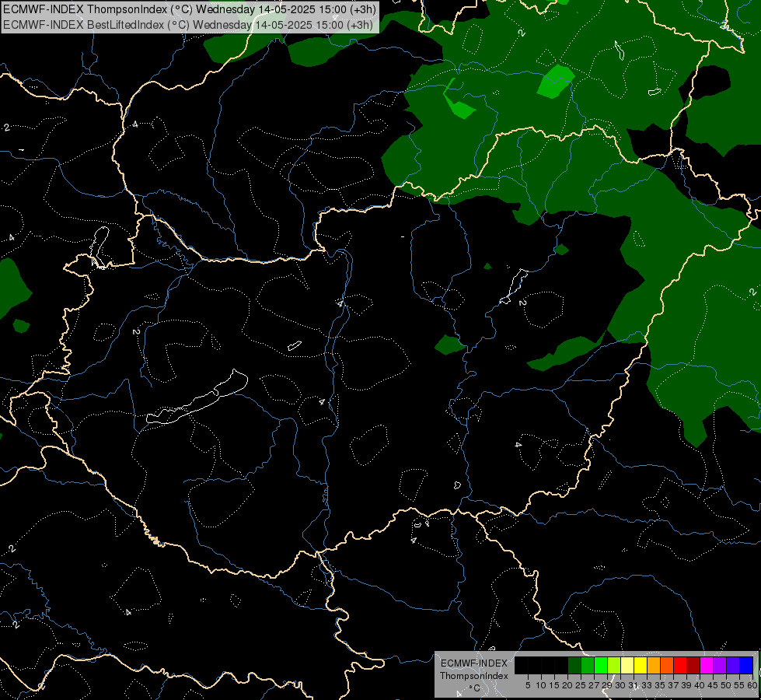Image resolution: width=761 pixels, height=700 pixels.
Task: Click the legend tick value 5
Action: [528, 685]
